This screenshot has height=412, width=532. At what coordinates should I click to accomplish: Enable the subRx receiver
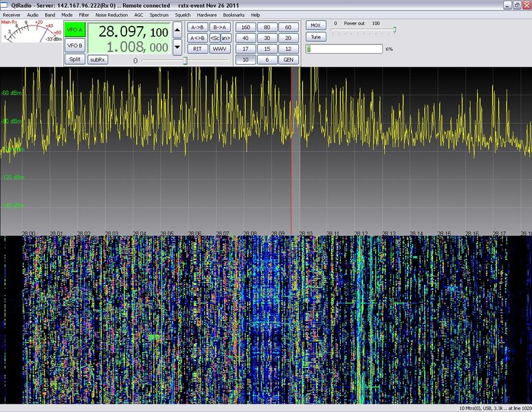97,60
